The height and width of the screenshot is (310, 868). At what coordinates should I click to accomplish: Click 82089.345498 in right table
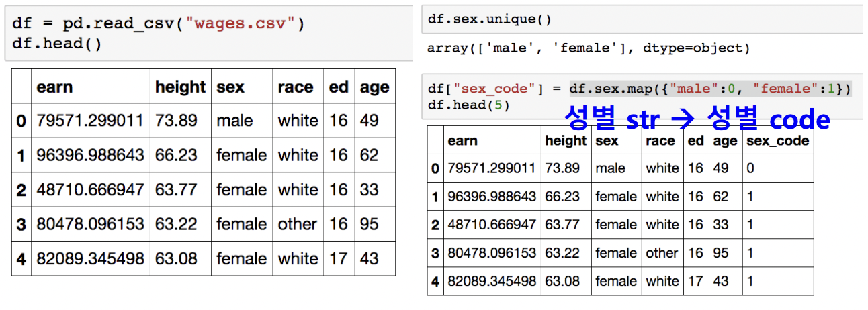[x=492, y=281]
